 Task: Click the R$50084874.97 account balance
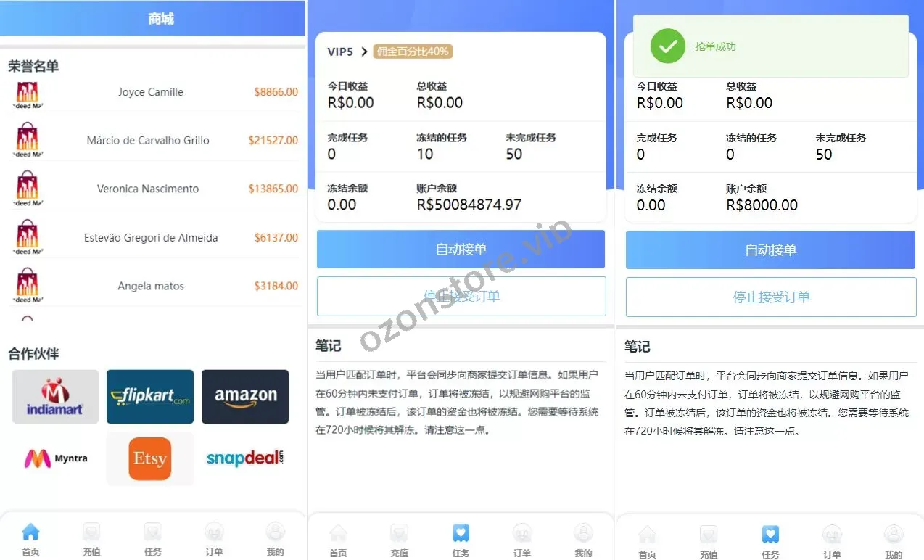coord(469,205)
